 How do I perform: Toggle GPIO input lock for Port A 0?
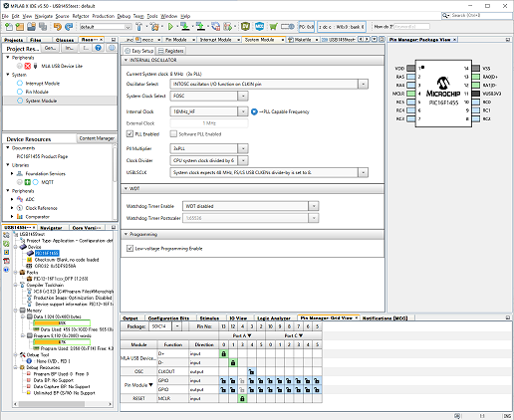224,380
